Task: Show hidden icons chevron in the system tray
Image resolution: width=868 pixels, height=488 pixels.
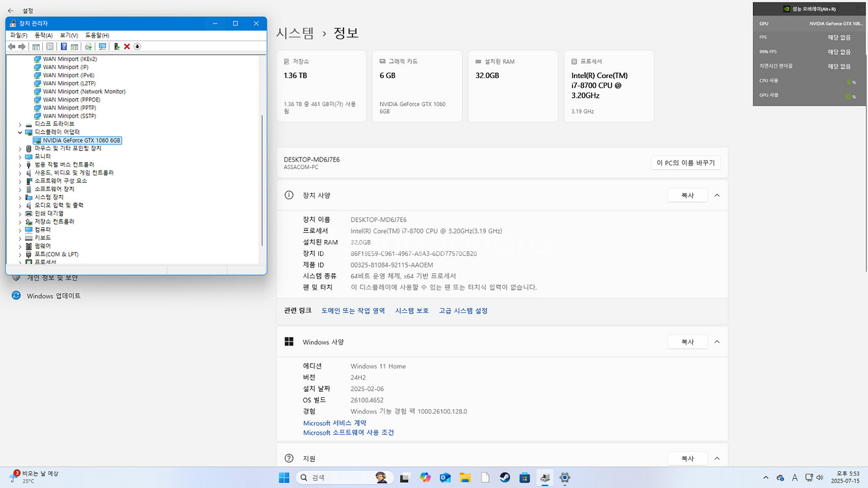Action: pyautogui.click(x=766, y=478)
